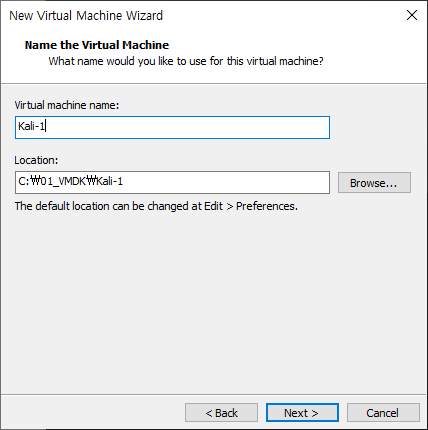The image size is (428, 430).
Task: Open the Browse... folder picker
Action: [x=374, y=182]
